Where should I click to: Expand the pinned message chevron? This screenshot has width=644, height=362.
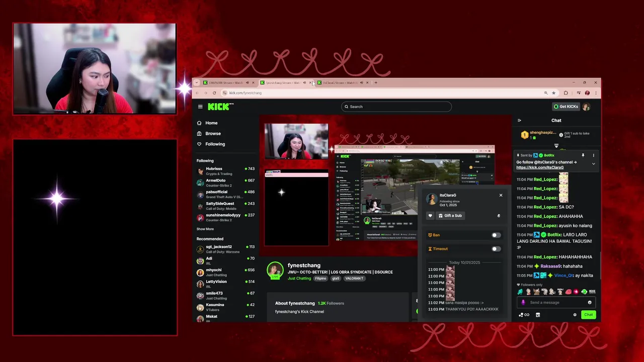[593, 164]
